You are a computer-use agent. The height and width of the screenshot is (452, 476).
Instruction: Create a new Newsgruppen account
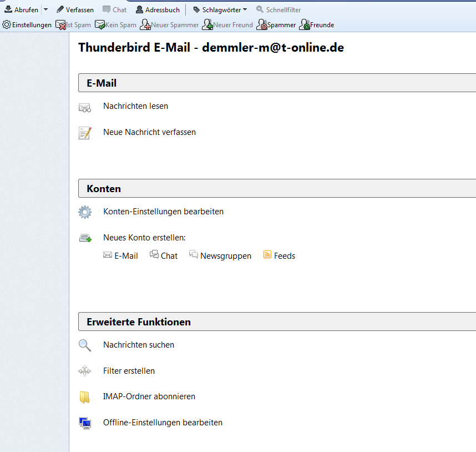[220, 255]
